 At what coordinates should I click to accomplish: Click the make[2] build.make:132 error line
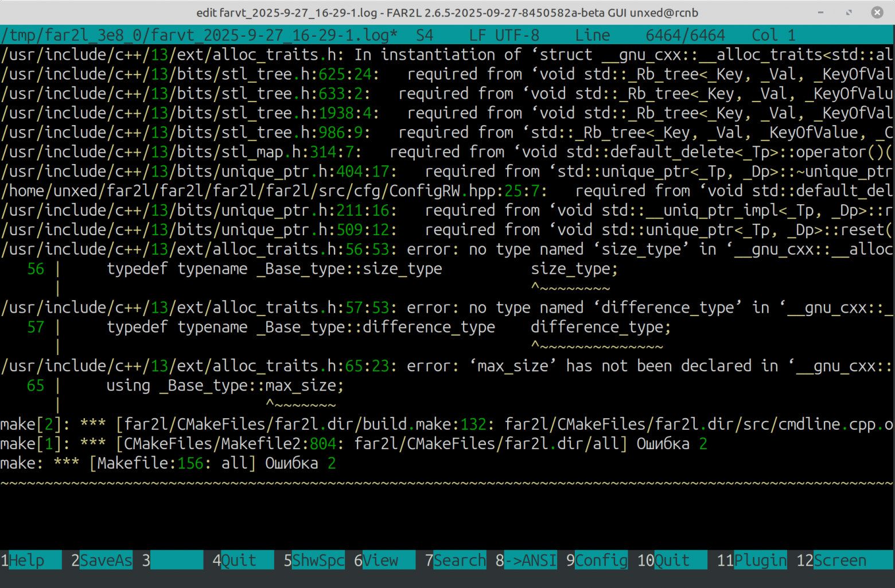(x=447, y=425)
